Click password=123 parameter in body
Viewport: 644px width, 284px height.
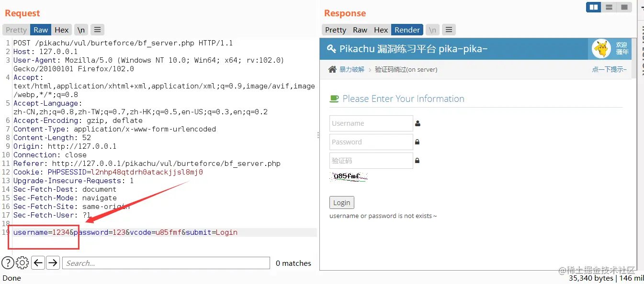click(x=100, y=232)
